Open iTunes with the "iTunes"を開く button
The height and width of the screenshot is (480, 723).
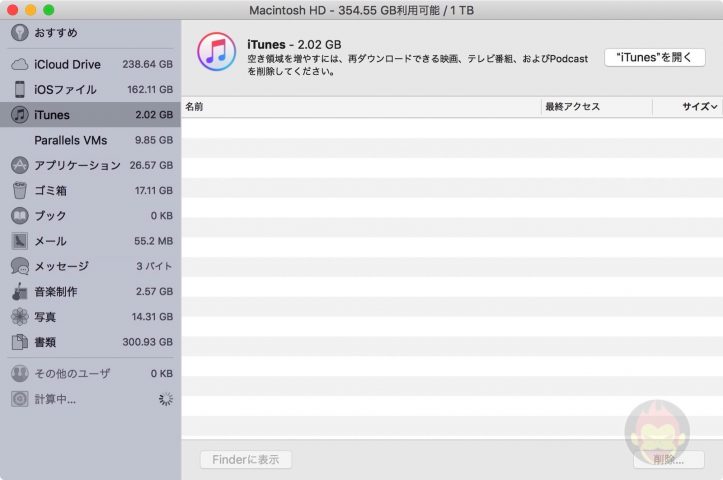click(655, 58)
